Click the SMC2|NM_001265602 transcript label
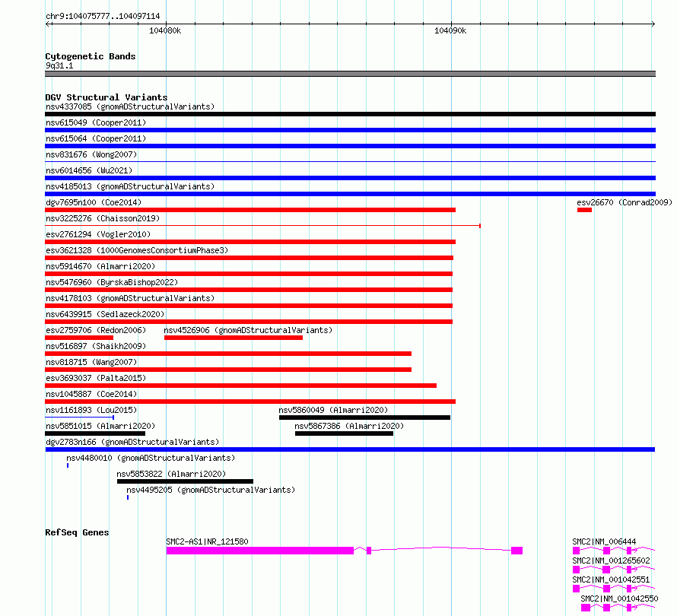The image size is (677, 616). (x=611, y=560)
